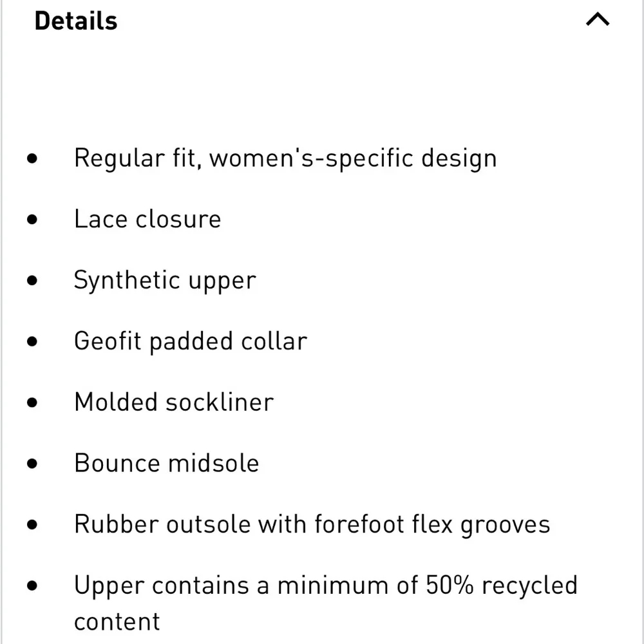644x644 pixels.
Task: Click the word content on the last line
Action: click(117, 622)
